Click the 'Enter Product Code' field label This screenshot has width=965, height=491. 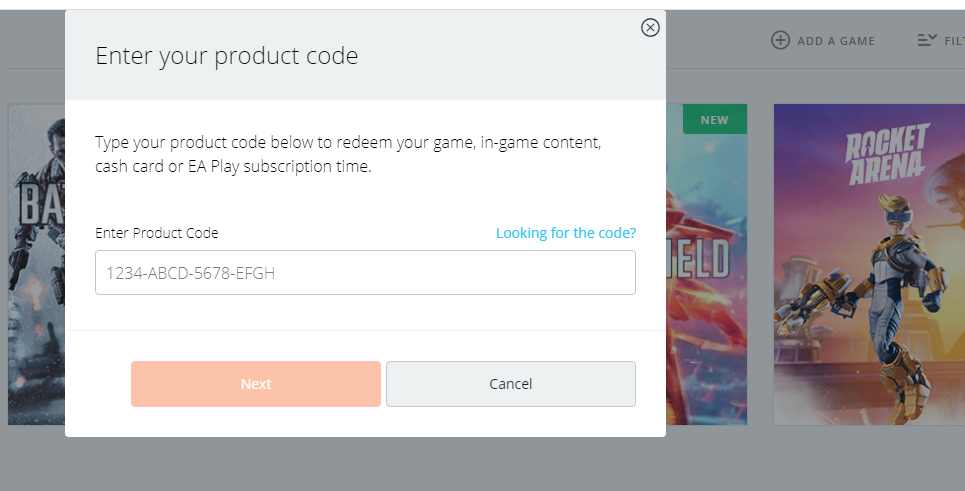pyautogui.click(x=156, y=233)
